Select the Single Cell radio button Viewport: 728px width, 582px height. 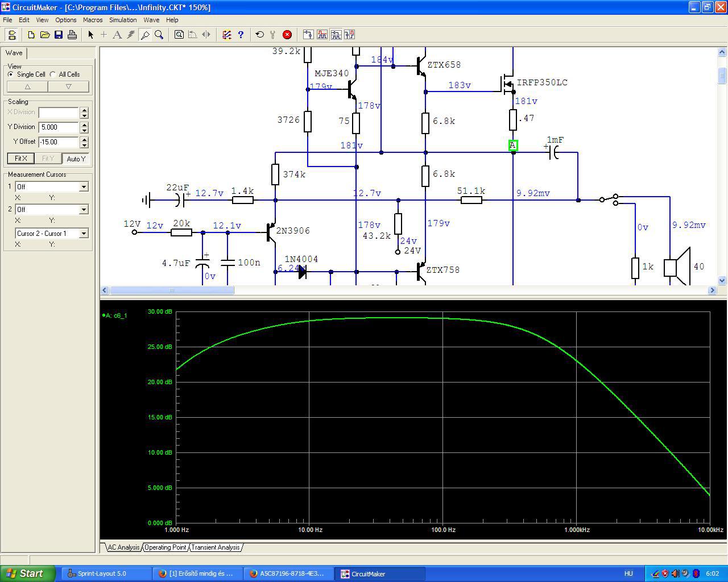pos(11,74)
